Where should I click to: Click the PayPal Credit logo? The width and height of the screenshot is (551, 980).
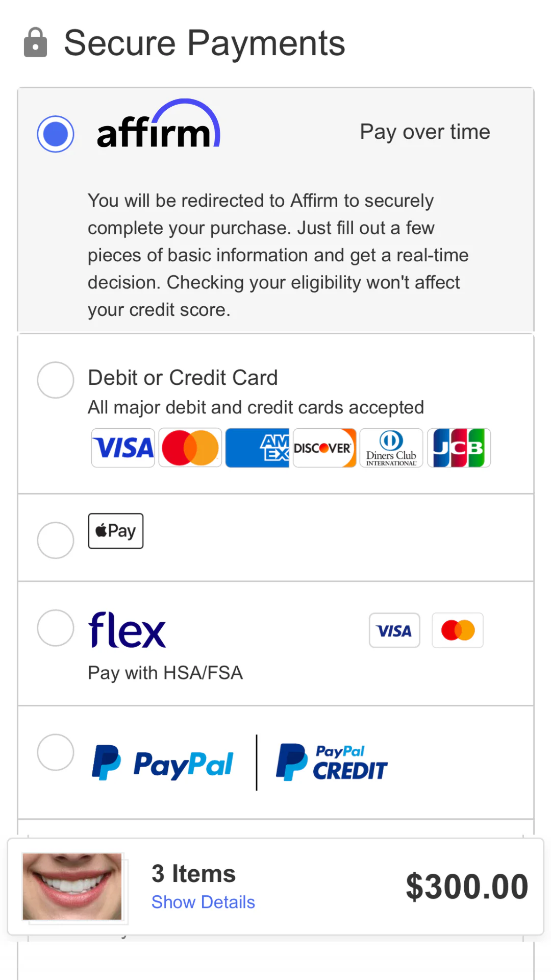point(332,763)
